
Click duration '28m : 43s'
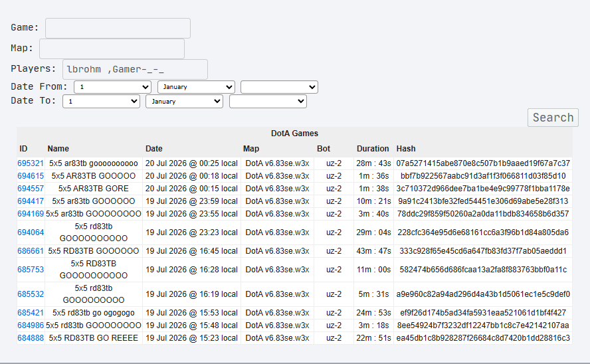(x=373, y=163)
